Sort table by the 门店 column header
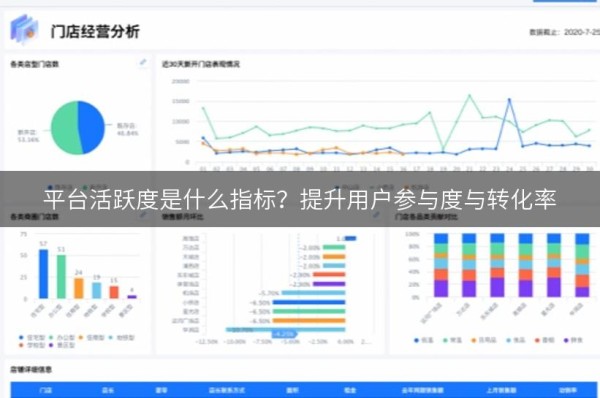Viewport: 600px width, 398px height. 46,390
